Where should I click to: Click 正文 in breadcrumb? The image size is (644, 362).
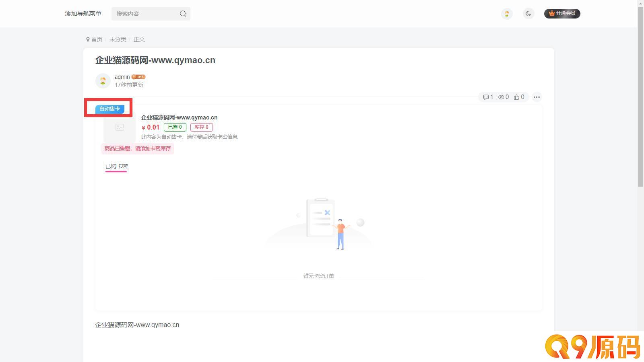pyautogui.click(x=139, y=39)
